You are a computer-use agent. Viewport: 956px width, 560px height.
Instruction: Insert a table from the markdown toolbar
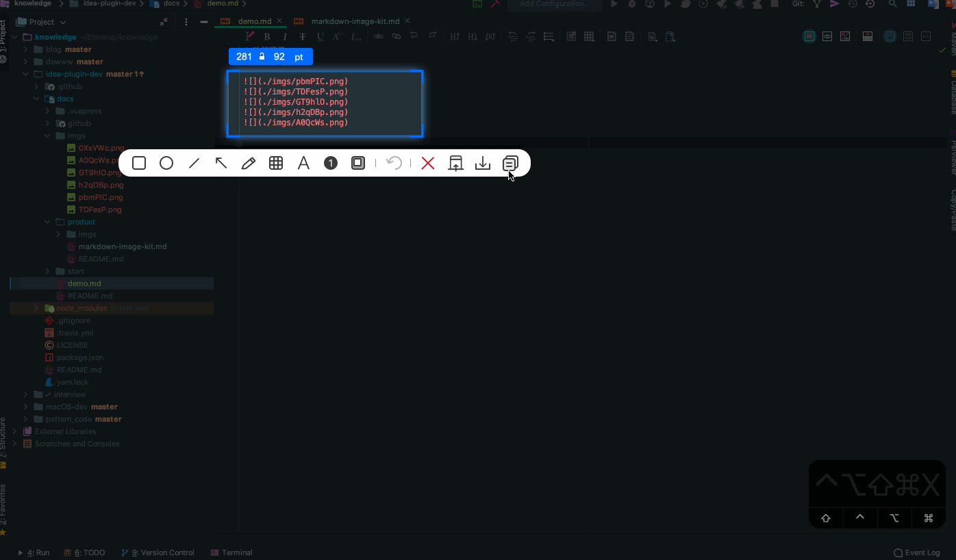point(589,36)
